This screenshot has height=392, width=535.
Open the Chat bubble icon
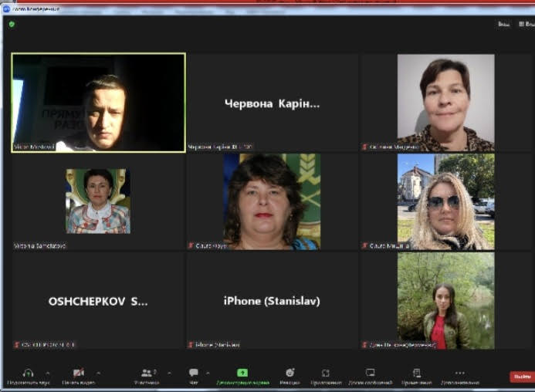pyautogui.click(x=194, y=373)
